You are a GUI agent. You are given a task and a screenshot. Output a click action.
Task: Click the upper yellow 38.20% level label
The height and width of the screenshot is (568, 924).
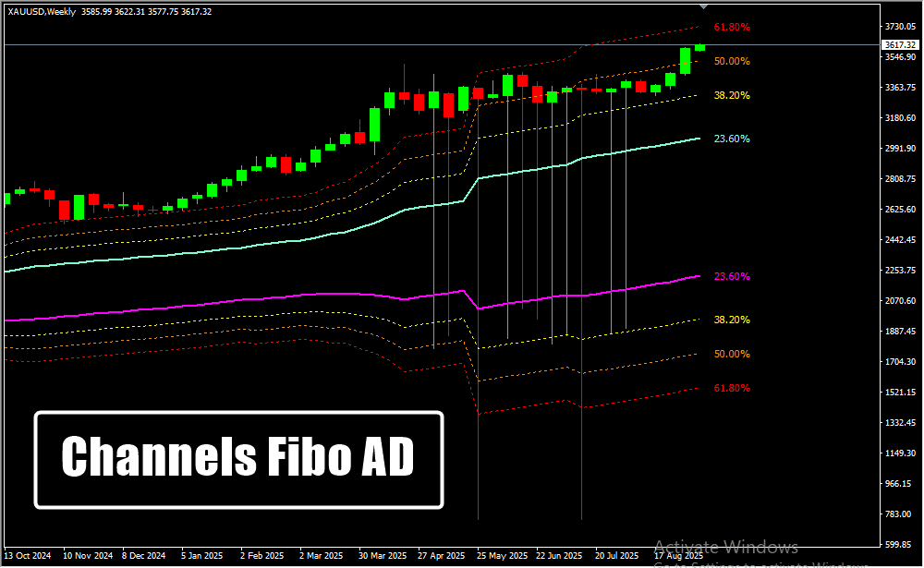click(732, 95)
